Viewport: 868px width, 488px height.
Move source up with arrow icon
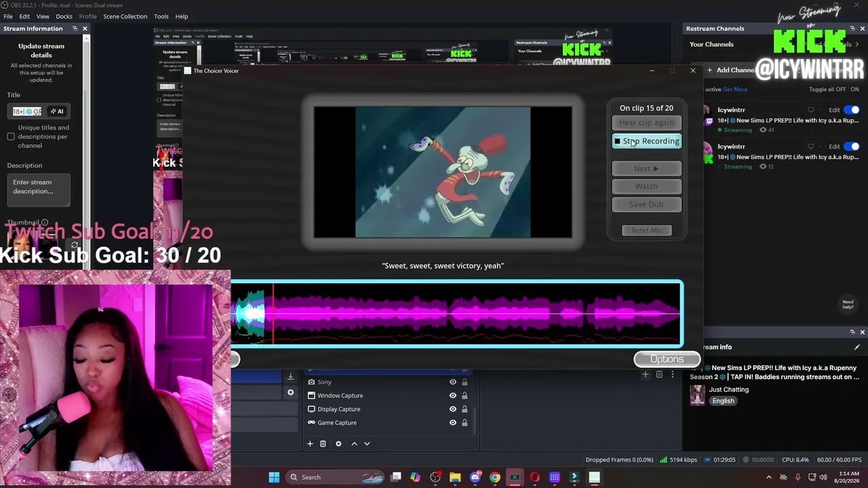click(x=354, y=444)
